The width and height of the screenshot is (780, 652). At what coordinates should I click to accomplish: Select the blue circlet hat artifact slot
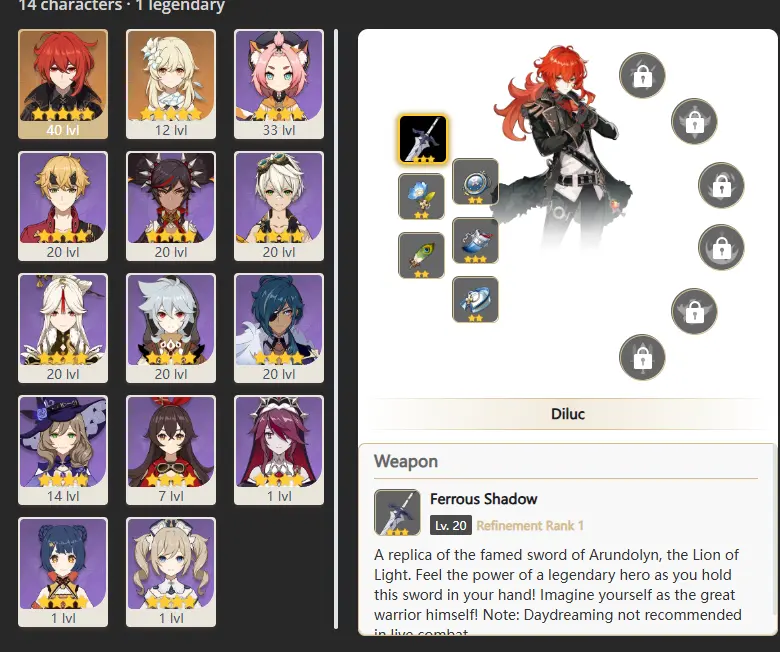pos(475,299)
